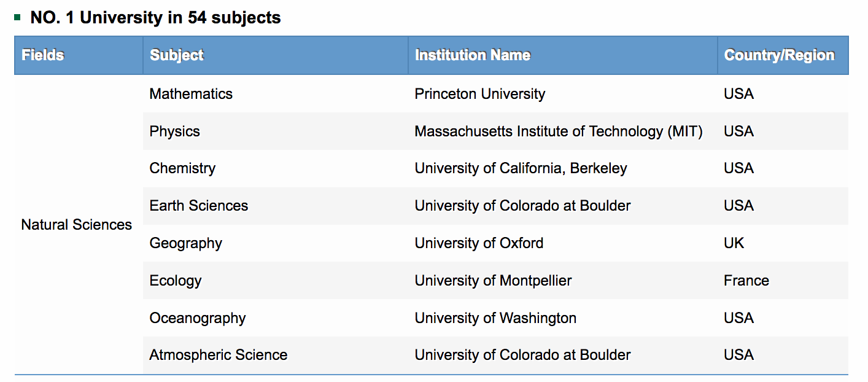
Task: Open University of California, Berkeley entry
Action: pos(521,168)
